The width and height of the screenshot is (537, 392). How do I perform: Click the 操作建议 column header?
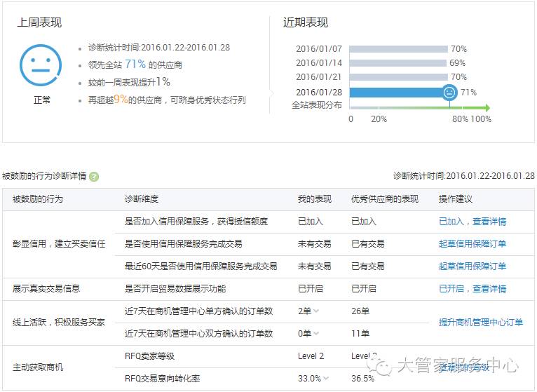456,199
